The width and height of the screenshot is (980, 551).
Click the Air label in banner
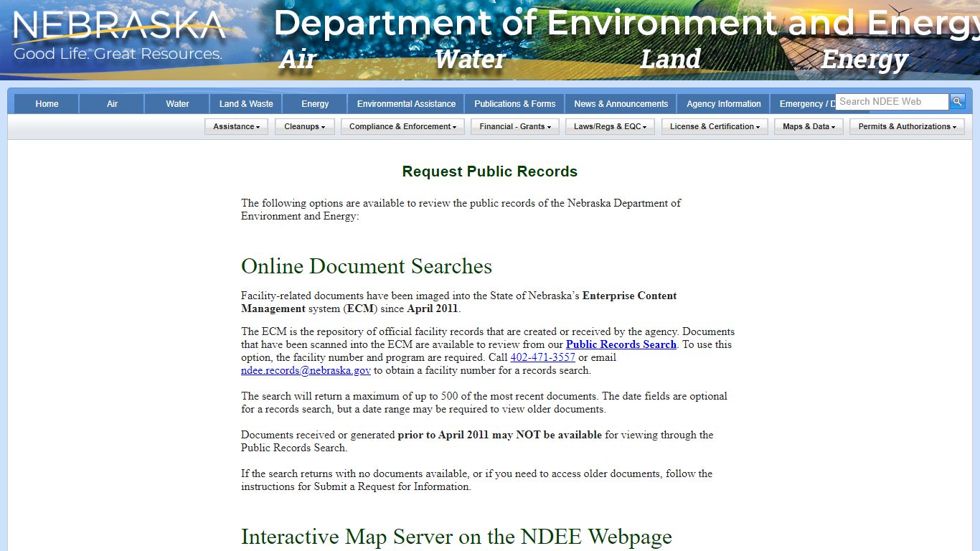coord(297,59)
